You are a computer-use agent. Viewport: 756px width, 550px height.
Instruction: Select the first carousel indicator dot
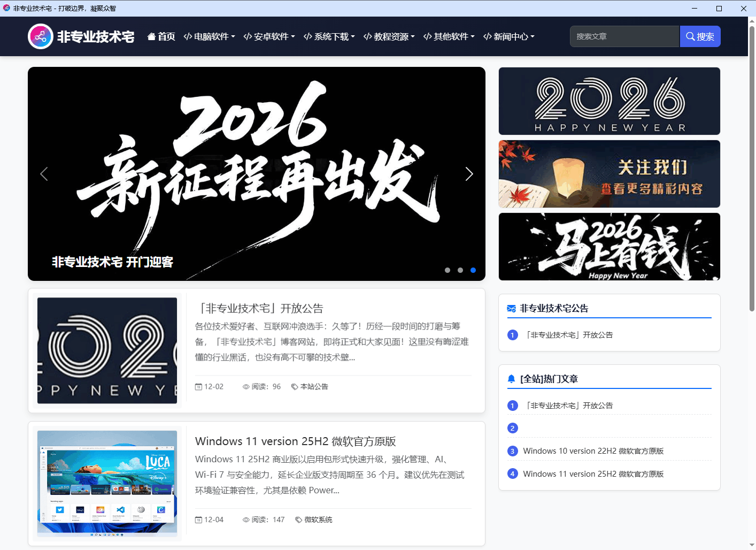pyautogui.click(x=448, y=270)
